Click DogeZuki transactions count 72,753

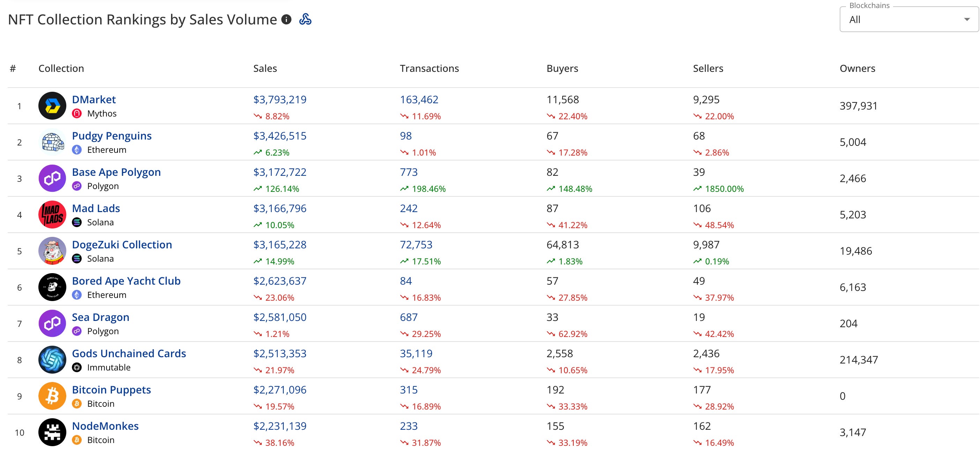coord(416,245)
